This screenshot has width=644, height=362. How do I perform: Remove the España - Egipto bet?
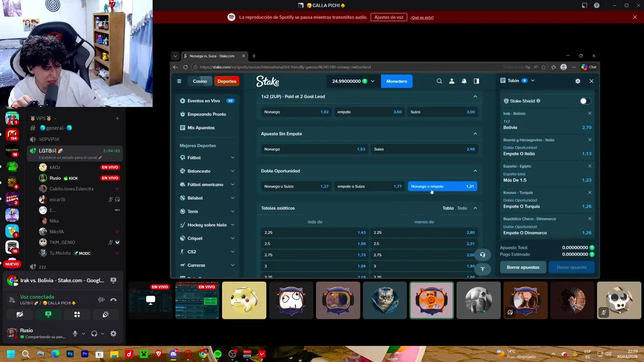coord(590,166)
